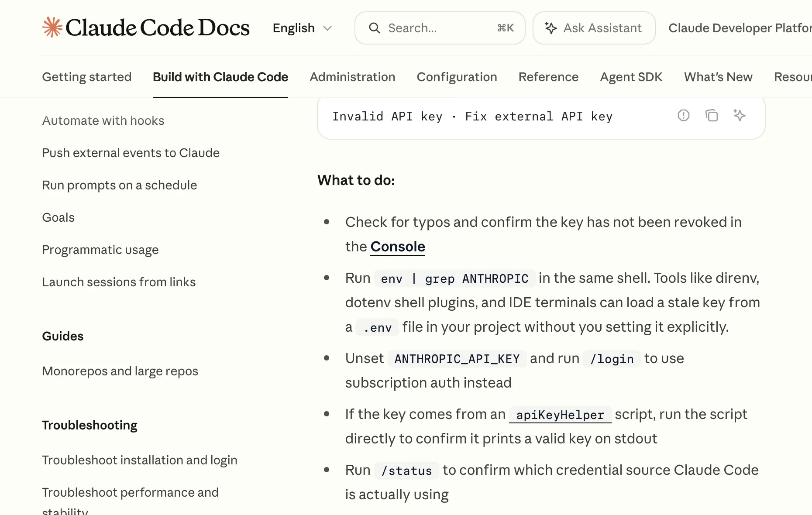Viewport: 812px width, 515px height.
Task: Open the Agent SDK tab
Action: pyautogui.click(x=631, y=77)
